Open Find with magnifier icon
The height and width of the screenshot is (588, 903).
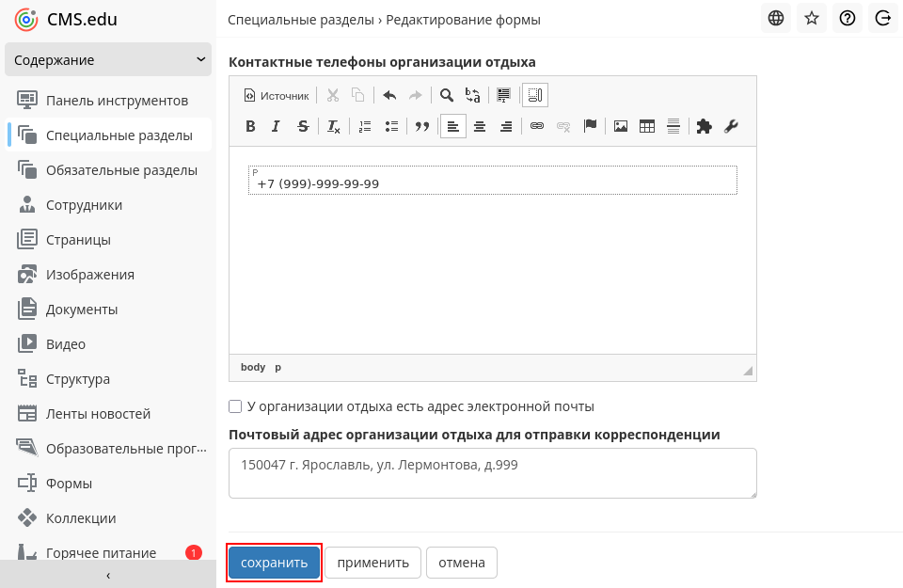[x=446, y=96]
